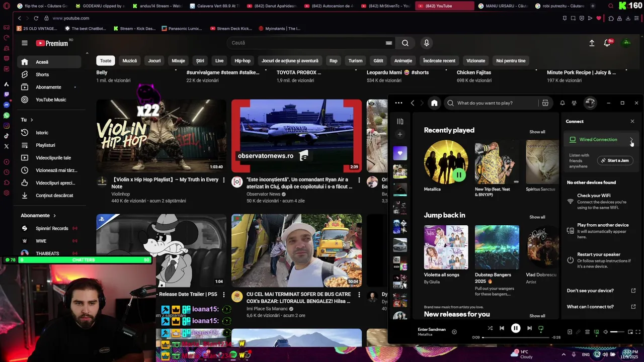Image resolution: width=644 pixels, height=362 pixels.
Task: Add Enter Sandman to Liked Songs
Action: pos(454,332)
